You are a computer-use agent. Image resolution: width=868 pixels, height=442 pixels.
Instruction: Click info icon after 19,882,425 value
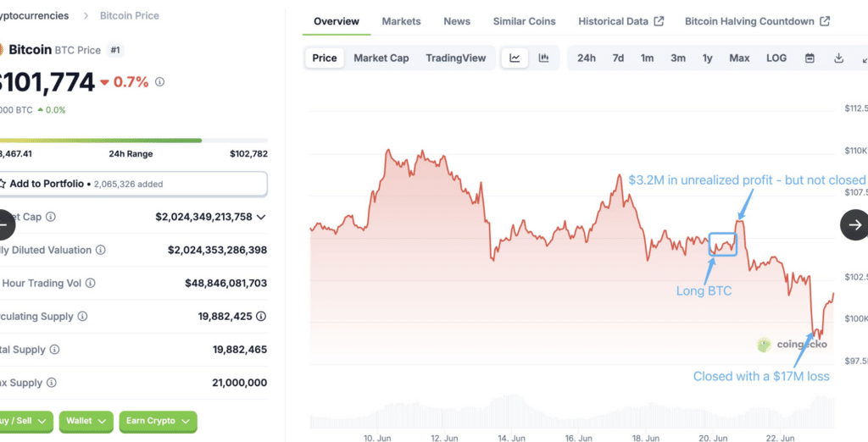pos(261,317)
